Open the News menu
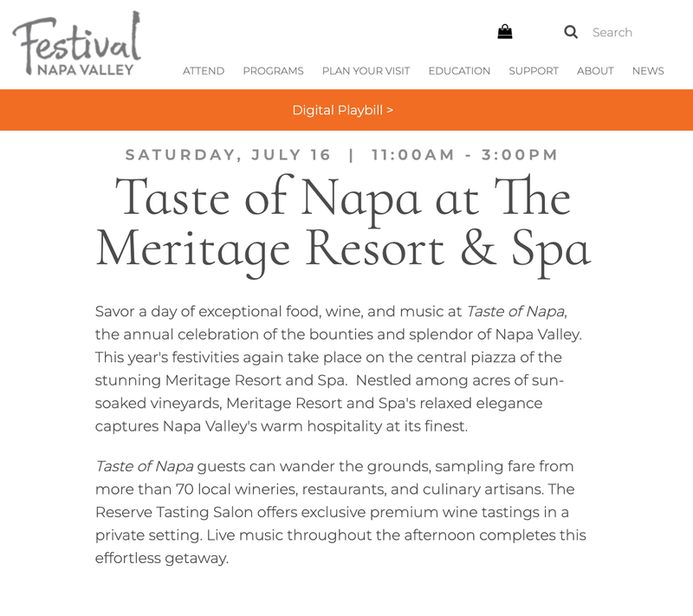This screenshot has height=616, width=693. point(648,71)
